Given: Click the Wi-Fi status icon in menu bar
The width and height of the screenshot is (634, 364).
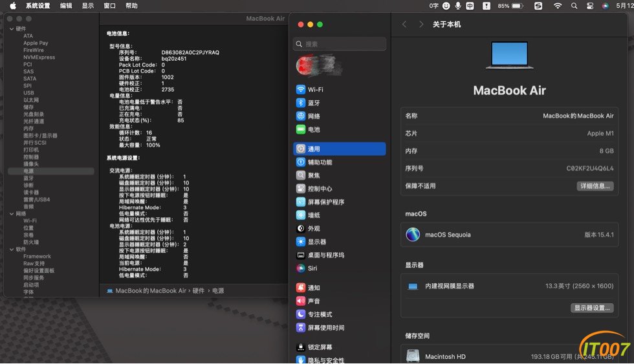Looking at the screenshot, I should 558,6.
